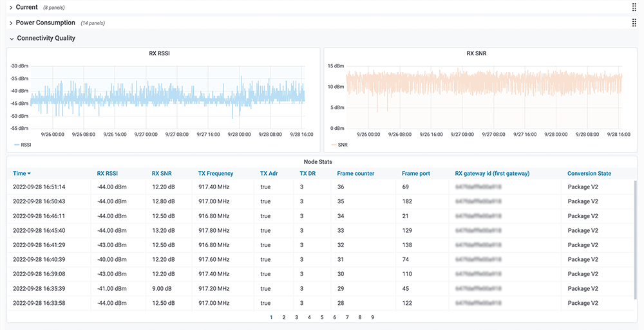Click the 917.60 MHz frequency cell
Screen dimensions: 644x330
(214, 259)
